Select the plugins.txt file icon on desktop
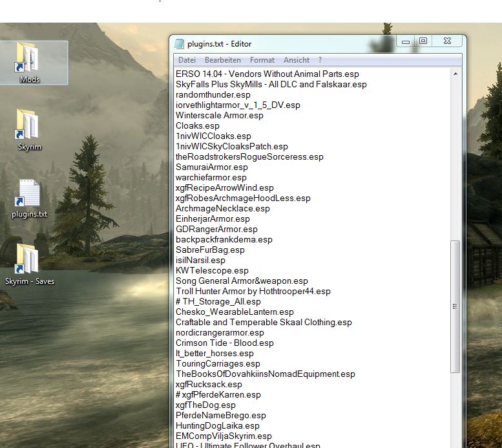The width and height of the screenshot is (502, 448). [x=29, y=197]
